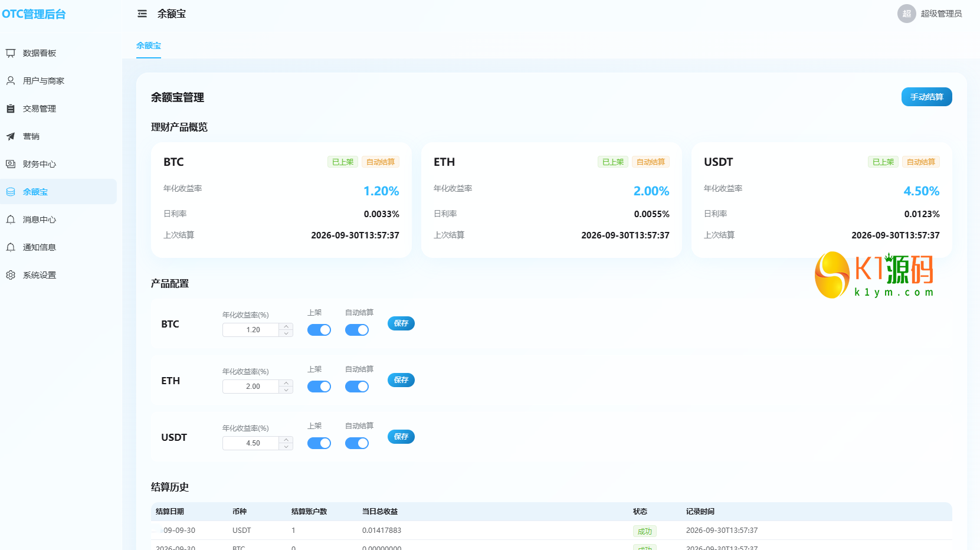Image resolution: width=980 pixels, height=550 pixels.
Task: Decrease ETH annual rate with down arrow
Action: pyautogui.click(x=286, y=390)
